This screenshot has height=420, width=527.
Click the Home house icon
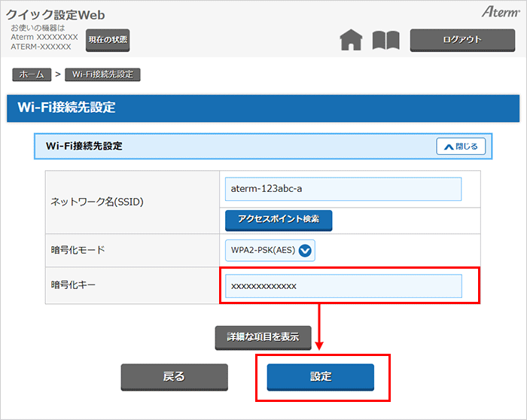pos(351,41)
